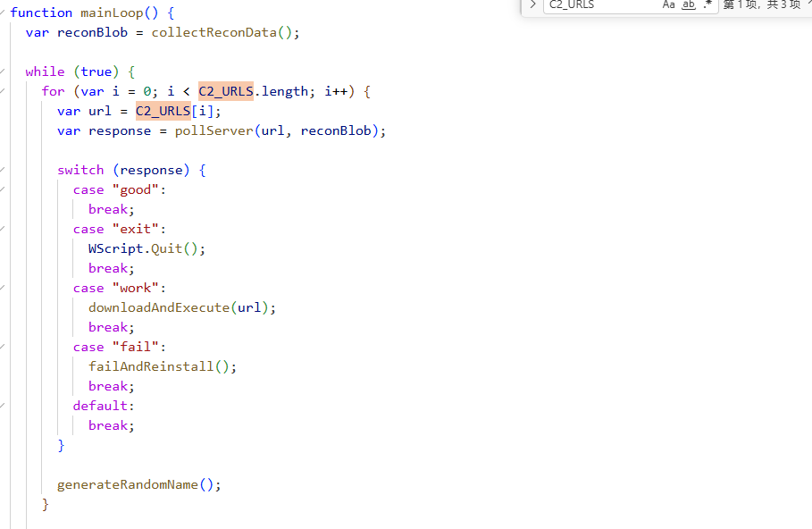
Task: Click downloadAndExecute(url) call
Action: pyautogui.click(x=178, y=308)
